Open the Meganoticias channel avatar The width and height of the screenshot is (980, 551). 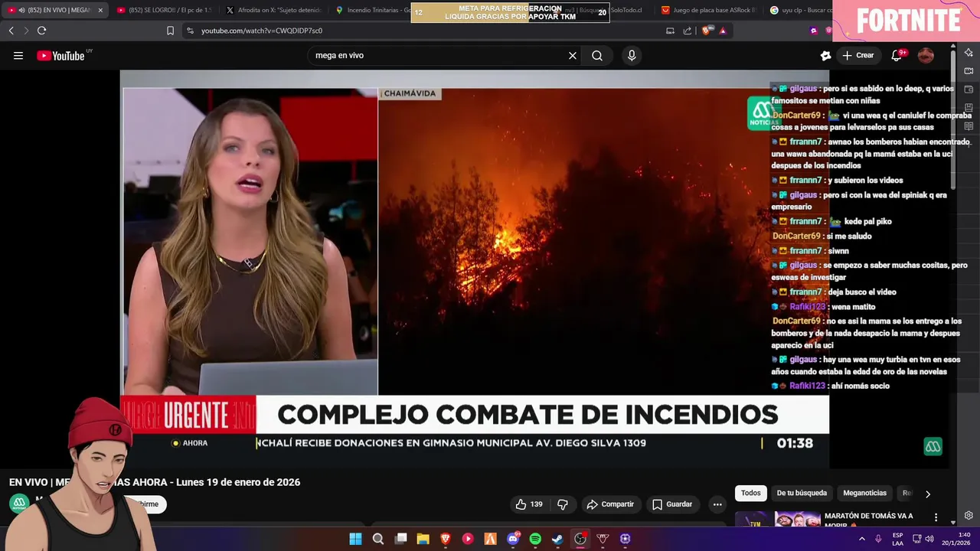point(19,504)
